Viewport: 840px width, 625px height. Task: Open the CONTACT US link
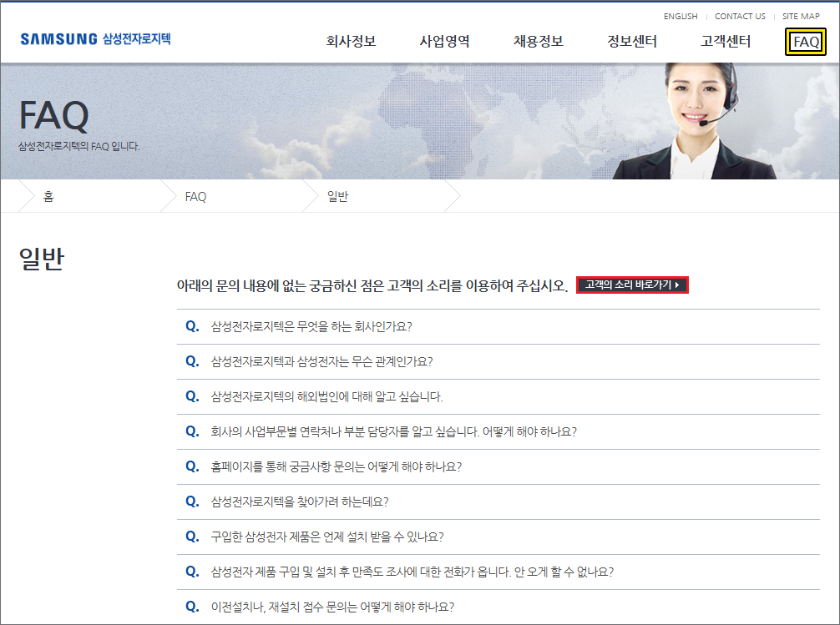click(740, 16)
